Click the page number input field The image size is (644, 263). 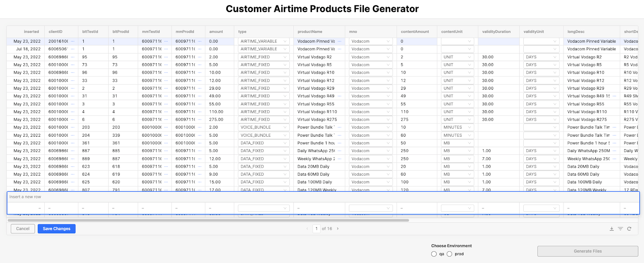[316, 229]
